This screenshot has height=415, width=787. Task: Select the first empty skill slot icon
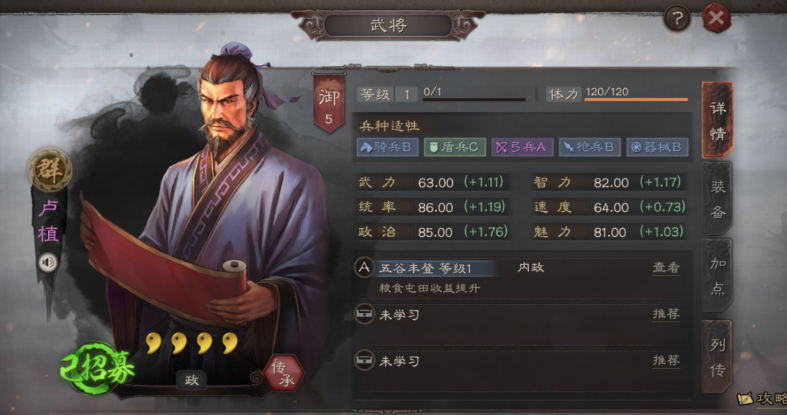pos(364,314)
